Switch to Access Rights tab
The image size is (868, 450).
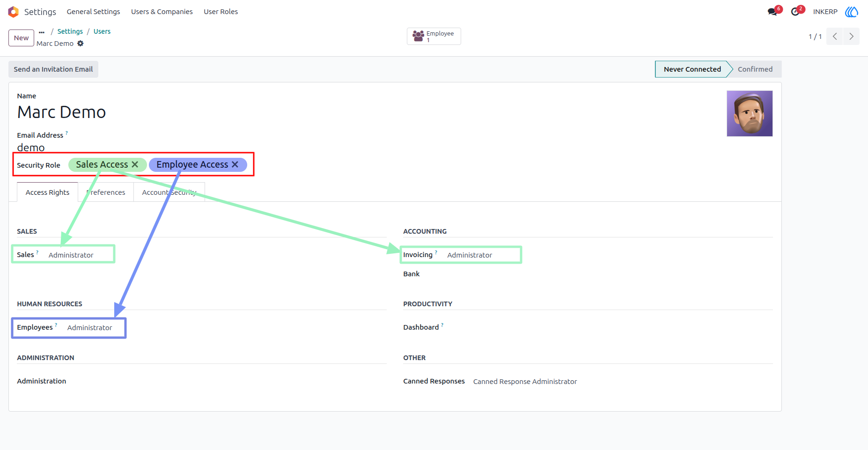47,192
